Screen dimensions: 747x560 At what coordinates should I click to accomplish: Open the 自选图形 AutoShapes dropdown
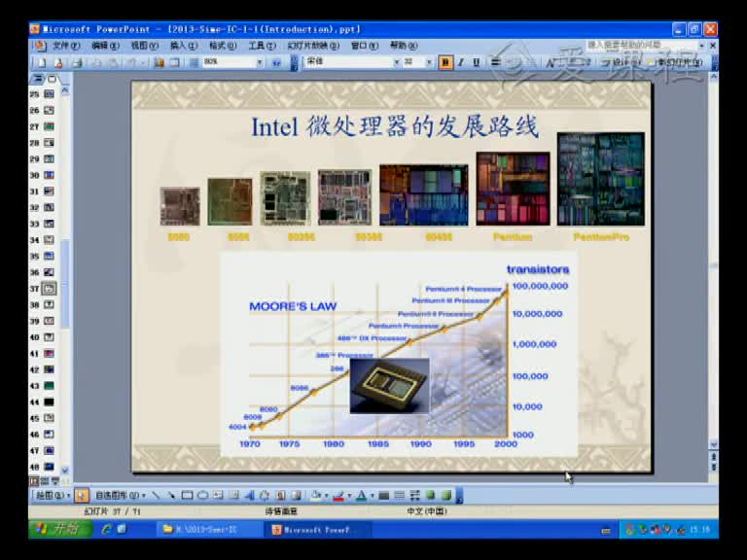[x=121, y=495]
